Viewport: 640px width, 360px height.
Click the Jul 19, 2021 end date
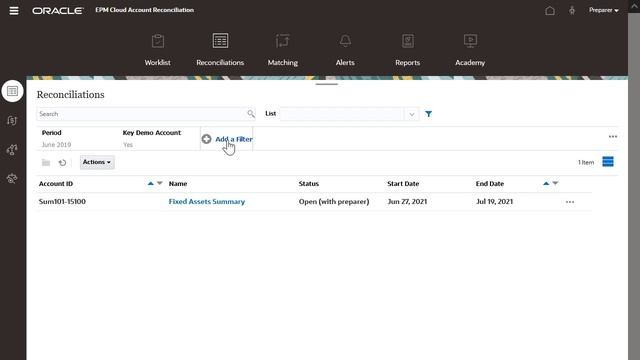point(494,202)
